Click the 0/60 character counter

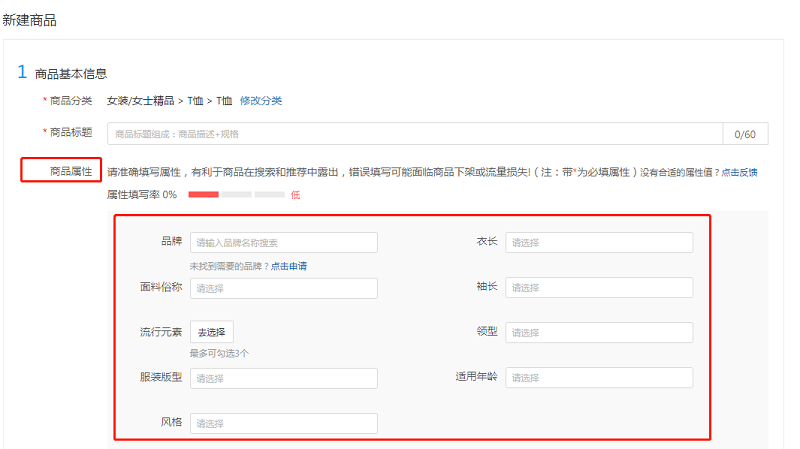pyautogui.click(x=745, y=134)
